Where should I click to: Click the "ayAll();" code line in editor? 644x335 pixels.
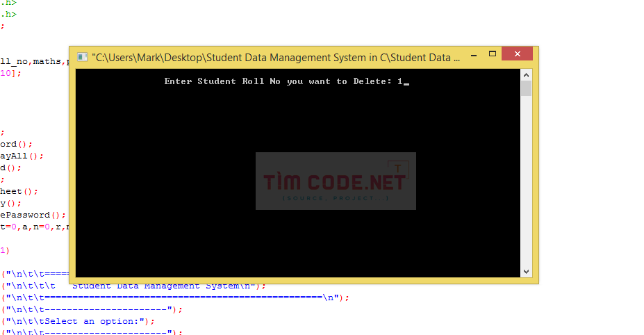pos(22,156)
